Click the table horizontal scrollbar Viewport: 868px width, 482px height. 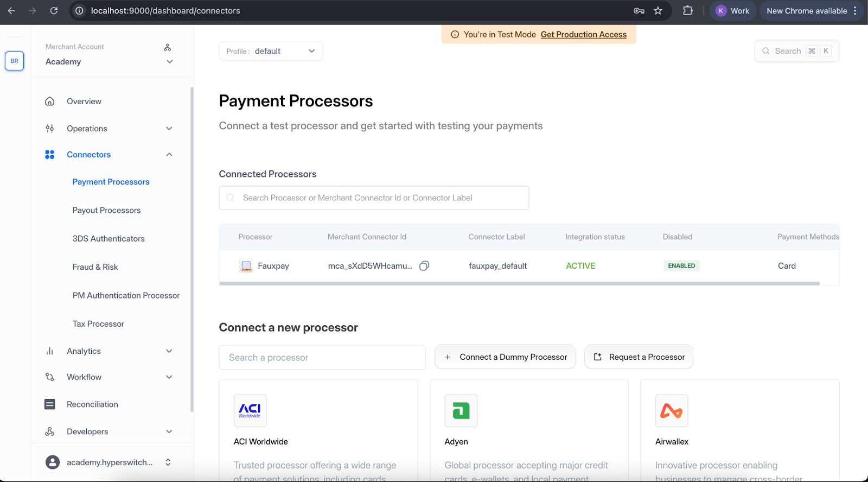point(519,283)
